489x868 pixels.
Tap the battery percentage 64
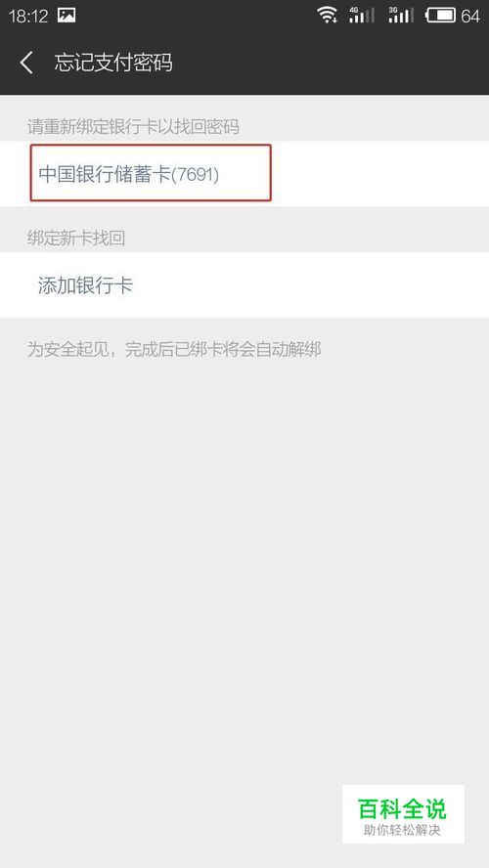tap(470, 16)
